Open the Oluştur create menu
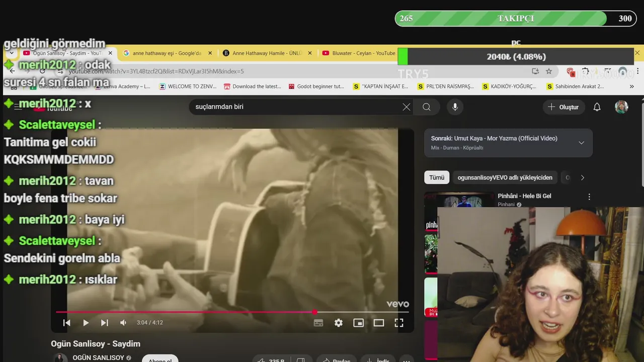Screen dimensions: 644x362 click(x=563, y=107)
